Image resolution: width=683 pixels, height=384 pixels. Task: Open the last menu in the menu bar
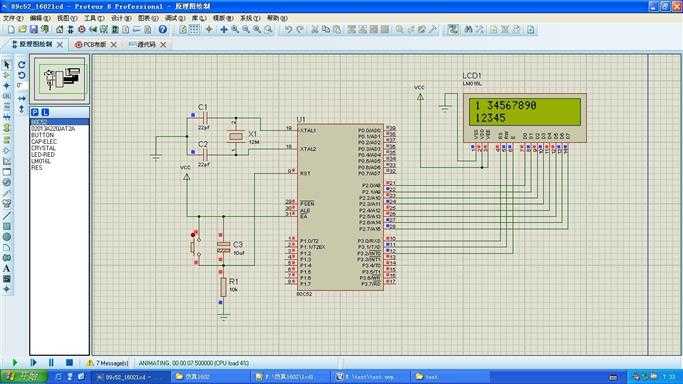pyautogui.click(x=277, y=18)
